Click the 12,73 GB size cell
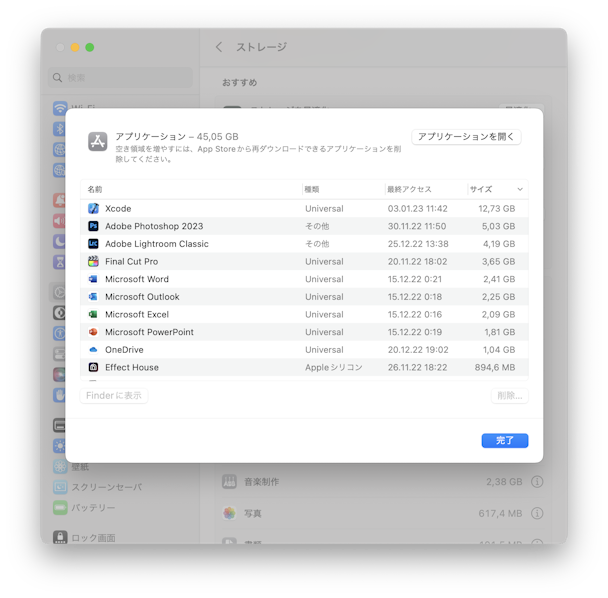 [x=497, y=209]
